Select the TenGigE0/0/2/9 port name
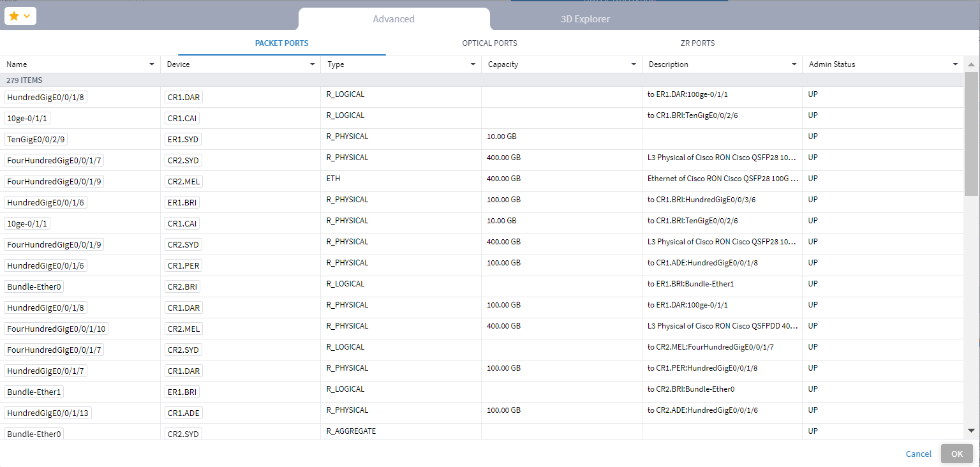The width and height of the screenshot is (980, 467). (x=36, y=139)
